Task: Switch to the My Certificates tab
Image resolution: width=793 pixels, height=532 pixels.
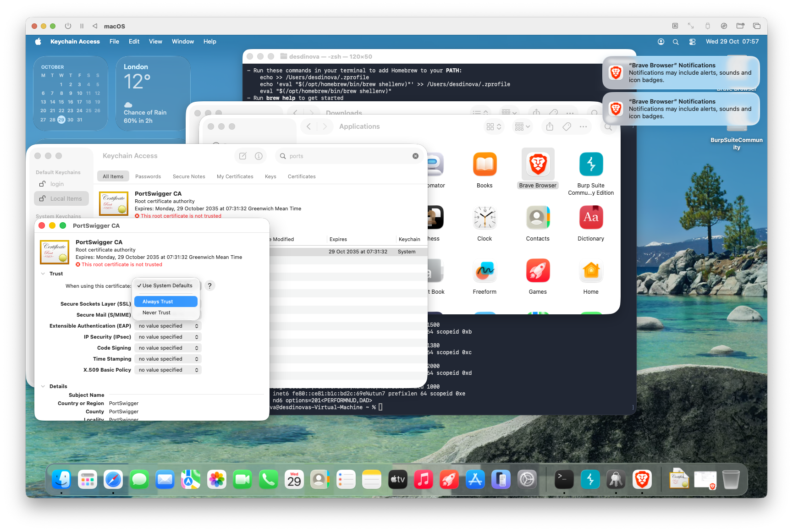Action: [235, 176]
